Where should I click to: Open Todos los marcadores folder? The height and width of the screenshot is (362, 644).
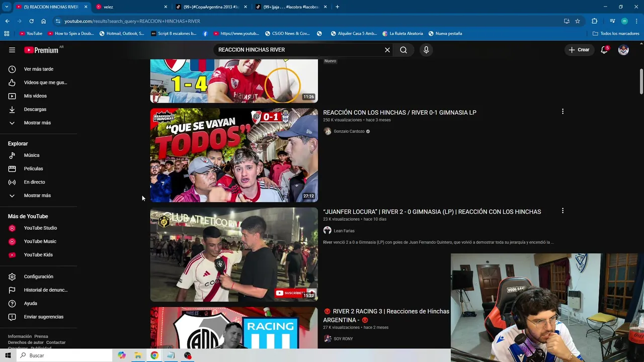616,34
